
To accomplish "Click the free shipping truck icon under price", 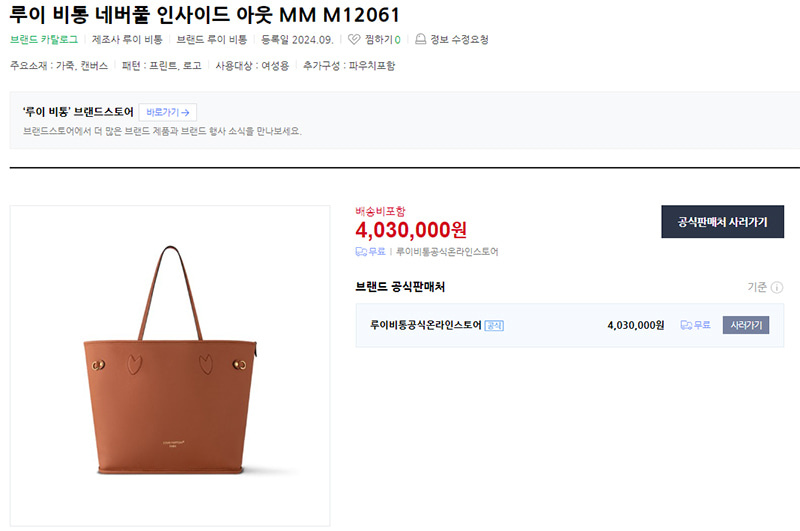I will click(361, 251).
